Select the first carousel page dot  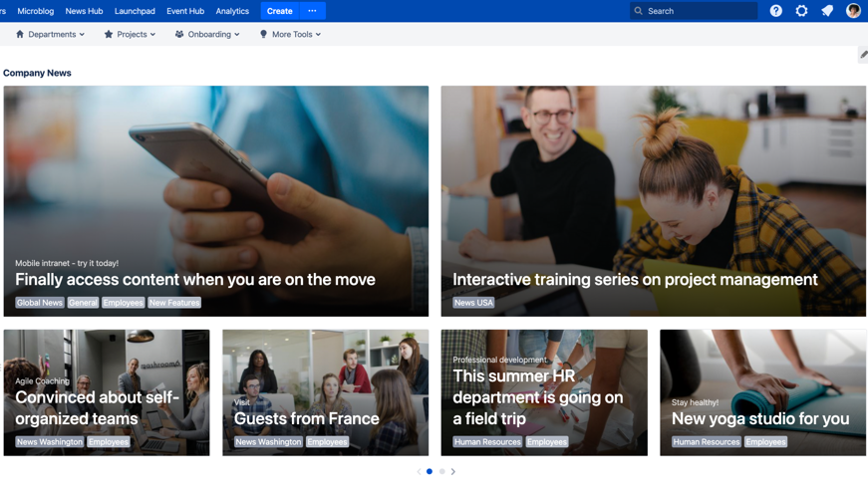pos(430,471)
